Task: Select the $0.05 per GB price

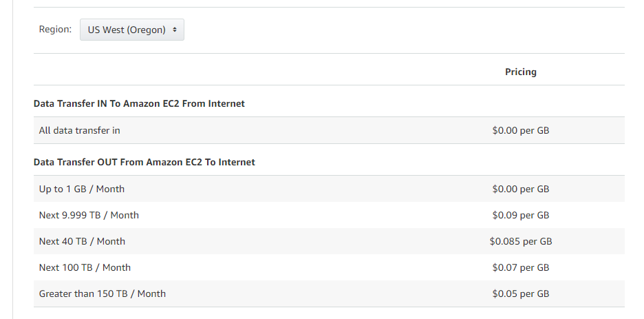Action: point(520,294)
